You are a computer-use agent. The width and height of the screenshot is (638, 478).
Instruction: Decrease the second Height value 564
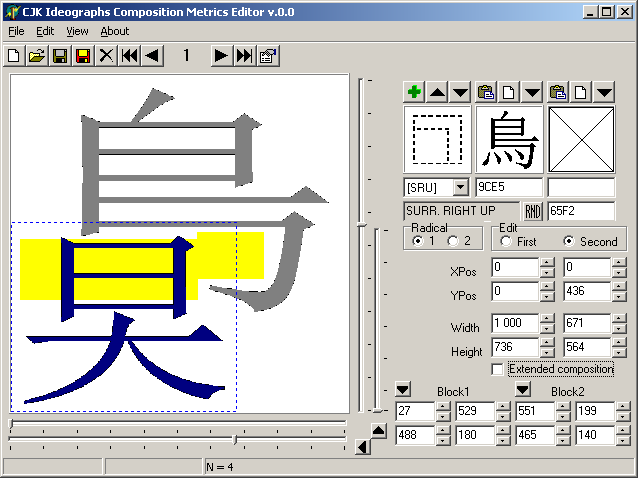618,352
